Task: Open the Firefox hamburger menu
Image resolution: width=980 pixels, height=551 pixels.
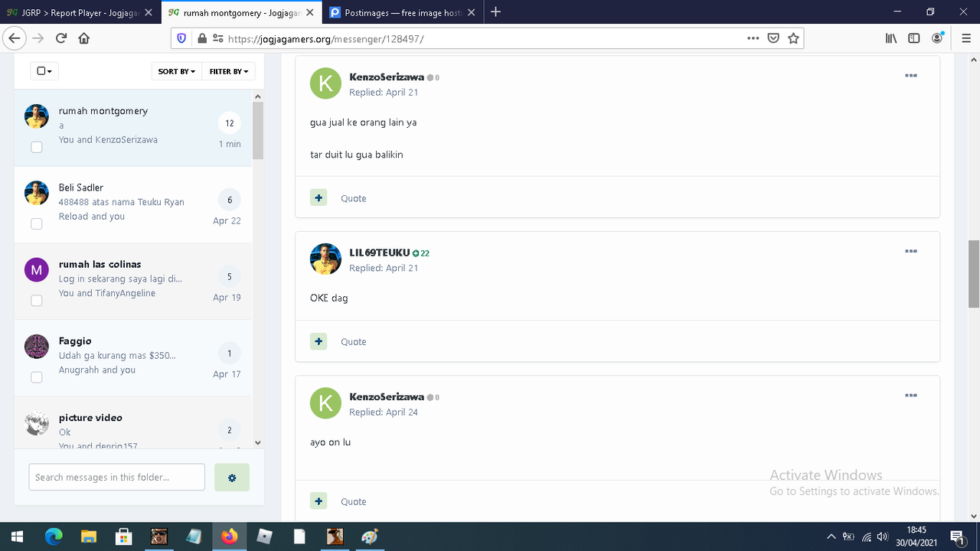Action: point(966,38)
